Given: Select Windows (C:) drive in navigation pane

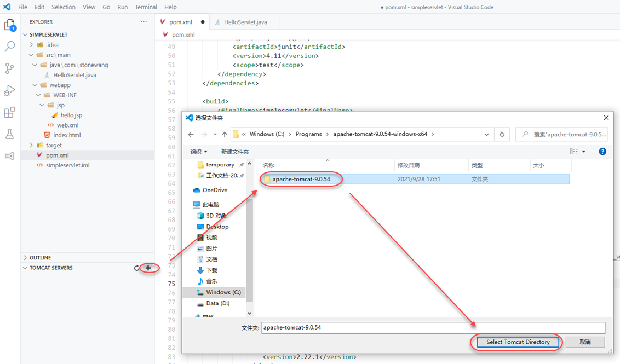Looking at the screenshot, I should (214, 292).
